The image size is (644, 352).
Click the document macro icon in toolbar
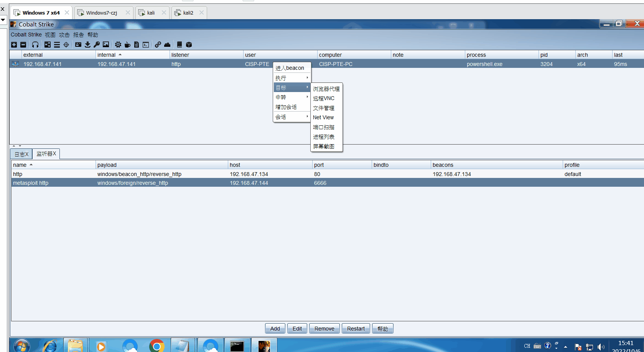coord(137,45)
